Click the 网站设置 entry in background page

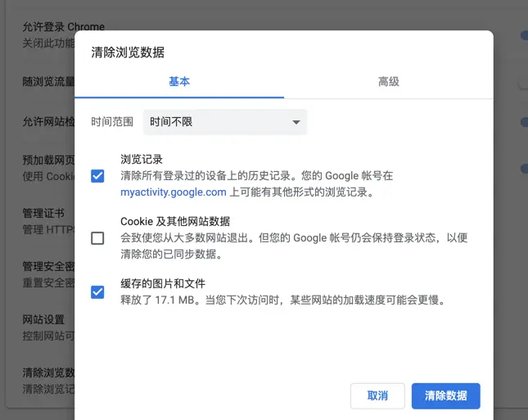(43, 319)
